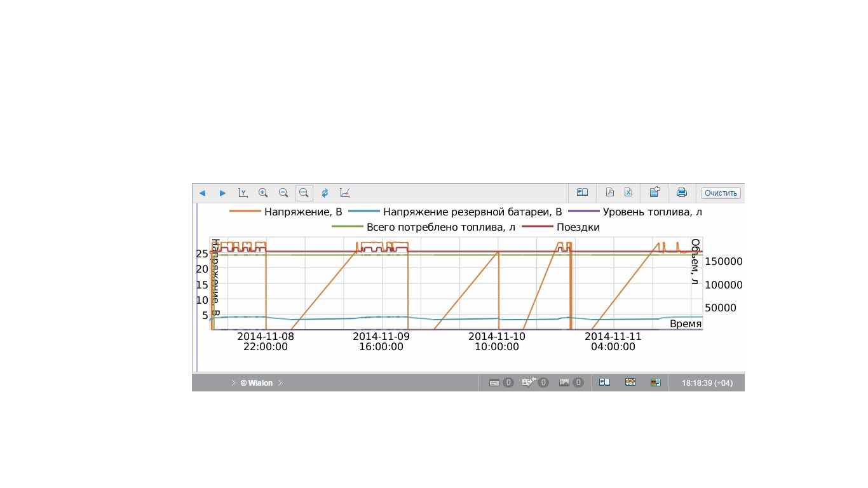
Task: Click the Y-axis scale icon
Action: [x=243, y=193]
